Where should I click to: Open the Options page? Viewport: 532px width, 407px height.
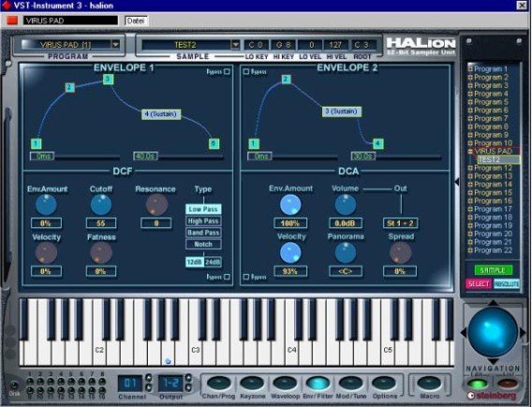384,383
